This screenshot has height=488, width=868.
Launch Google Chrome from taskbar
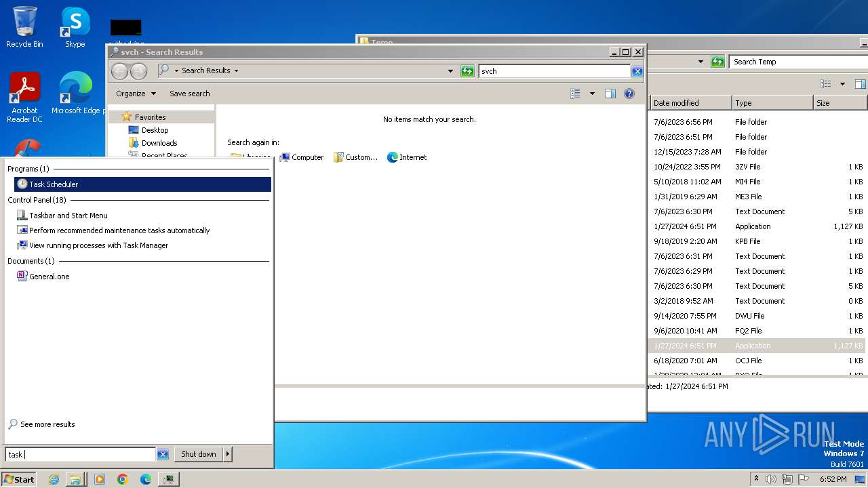123,479
